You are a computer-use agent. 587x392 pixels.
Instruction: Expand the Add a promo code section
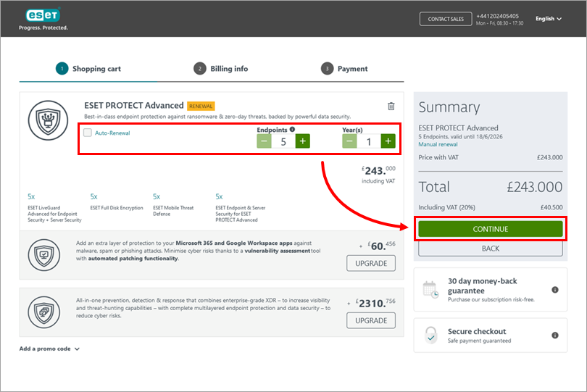[49, 349]
